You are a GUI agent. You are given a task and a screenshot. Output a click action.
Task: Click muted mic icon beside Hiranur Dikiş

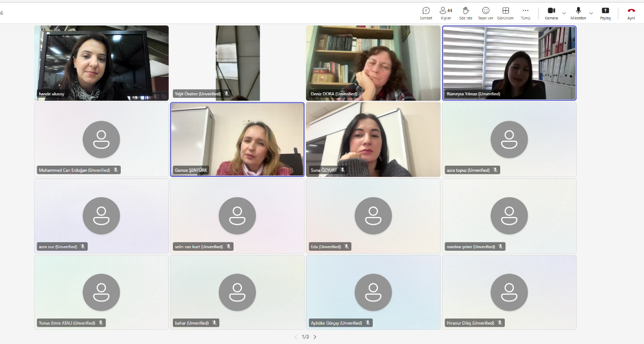click(500, 323)
